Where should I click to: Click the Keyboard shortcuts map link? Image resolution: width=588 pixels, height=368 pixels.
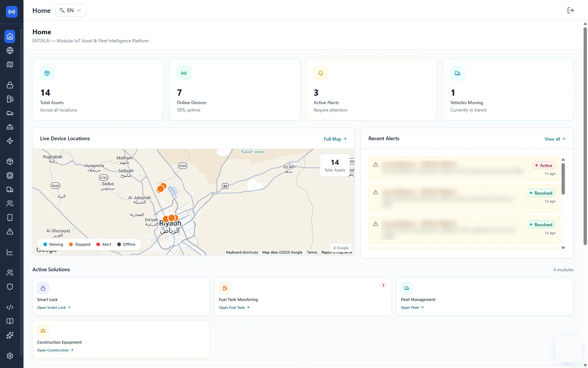242,252
